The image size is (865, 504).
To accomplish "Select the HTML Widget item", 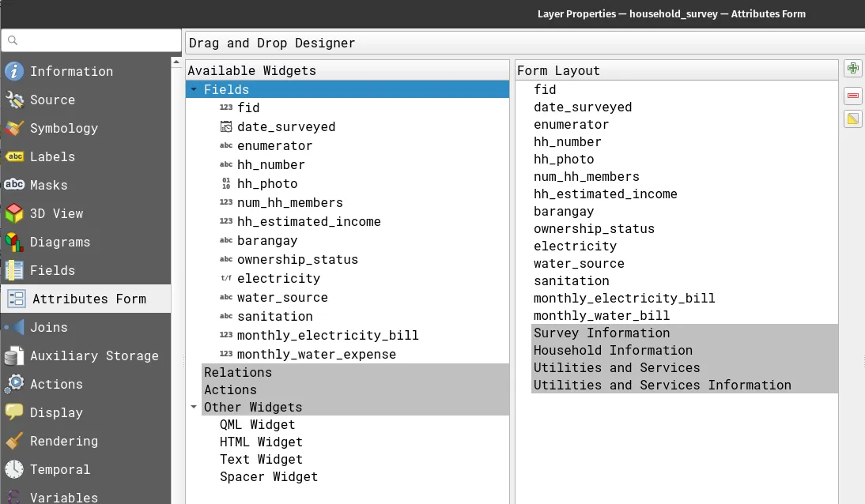I will [261, 442].
